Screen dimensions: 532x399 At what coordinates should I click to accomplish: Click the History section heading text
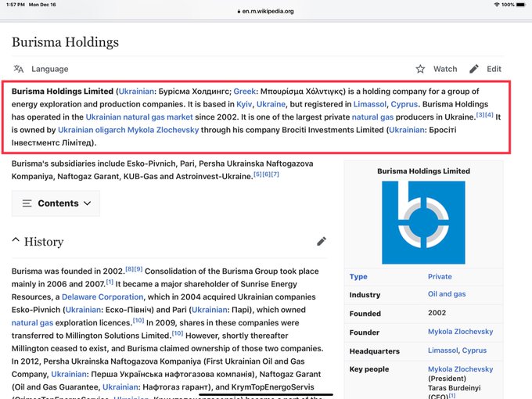tap(44, 242)
